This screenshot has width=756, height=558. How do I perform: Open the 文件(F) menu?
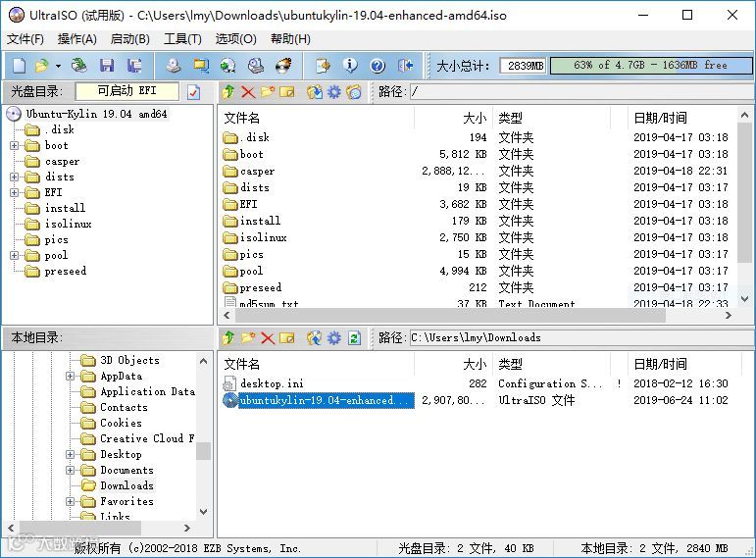click(x=25, y=38)
